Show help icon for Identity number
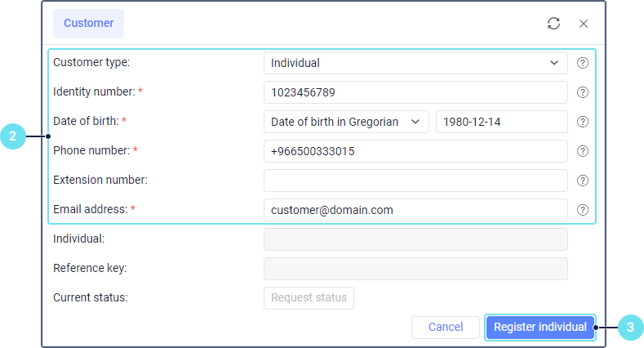The image size is (644, 348). (583, 92)
